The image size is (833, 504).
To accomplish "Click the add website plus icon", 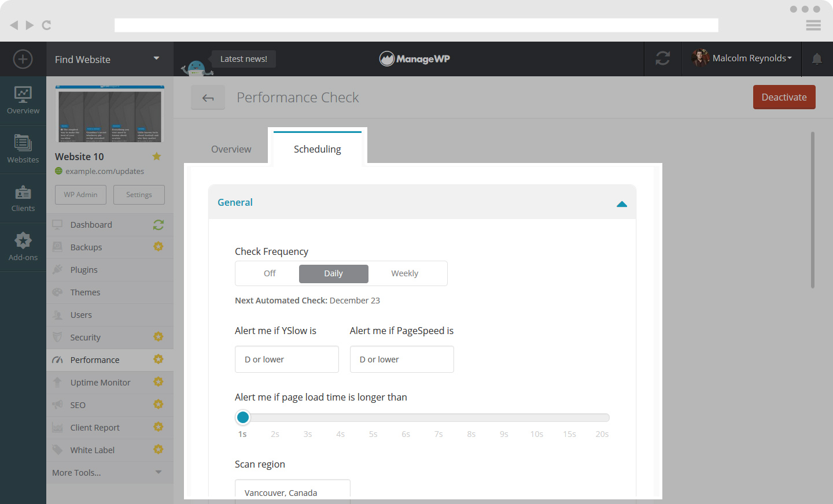I will coord(23,59).
